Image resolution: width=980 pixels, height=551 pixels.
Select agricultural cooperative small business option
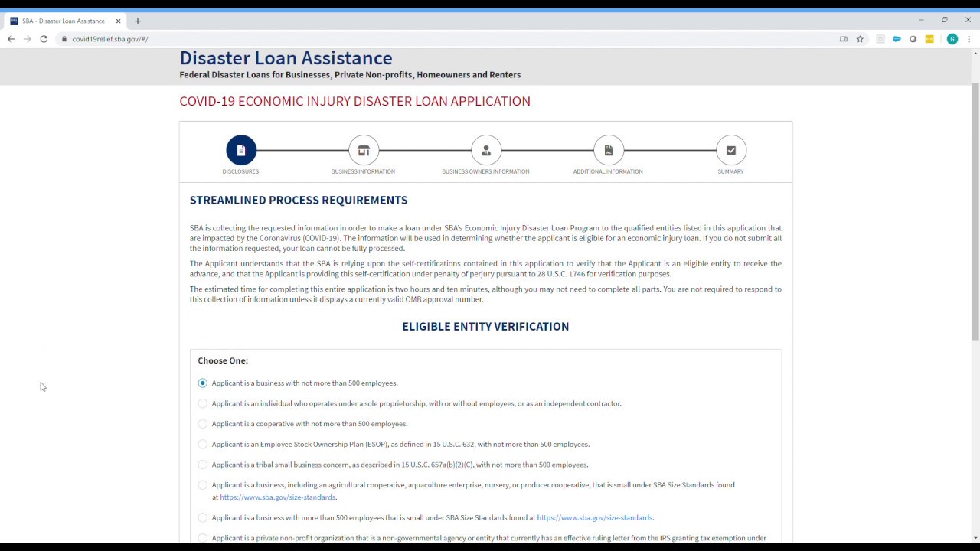click(202, 485)
